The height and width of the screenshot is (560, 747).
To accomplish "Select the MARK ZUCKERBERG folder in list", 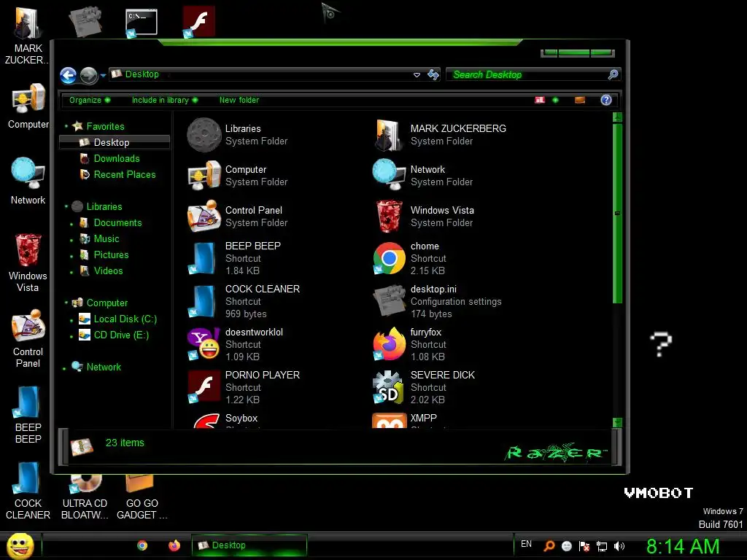I will [439, 135].
